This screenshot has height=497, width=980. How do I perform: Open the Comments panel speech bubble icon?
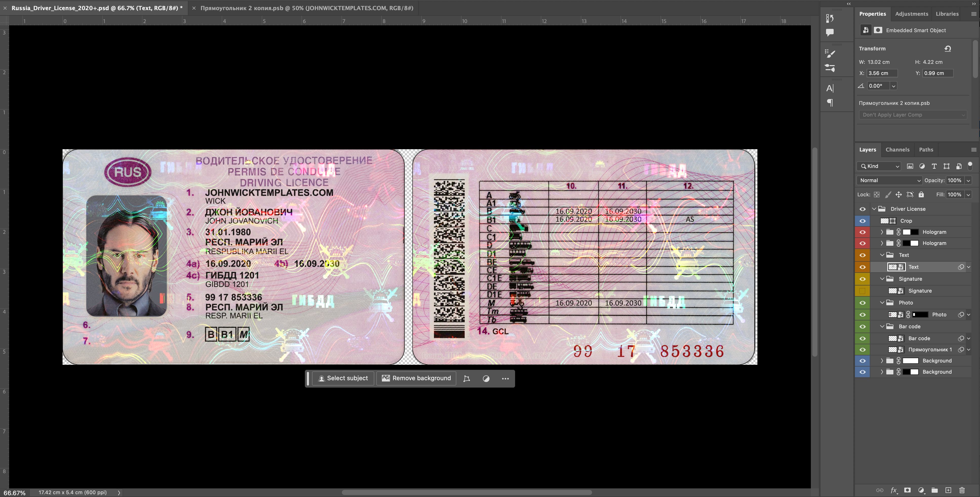coord(830,33)
